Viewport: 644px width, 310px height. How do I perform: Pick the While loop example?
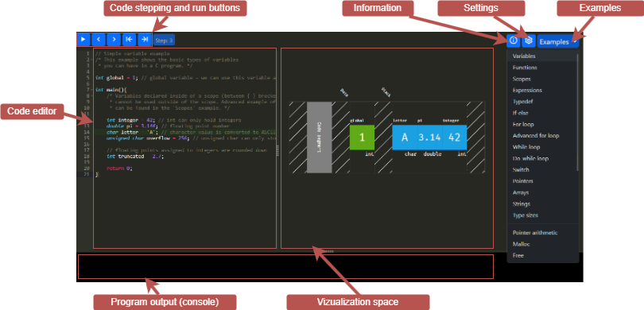tap(542, 147)
